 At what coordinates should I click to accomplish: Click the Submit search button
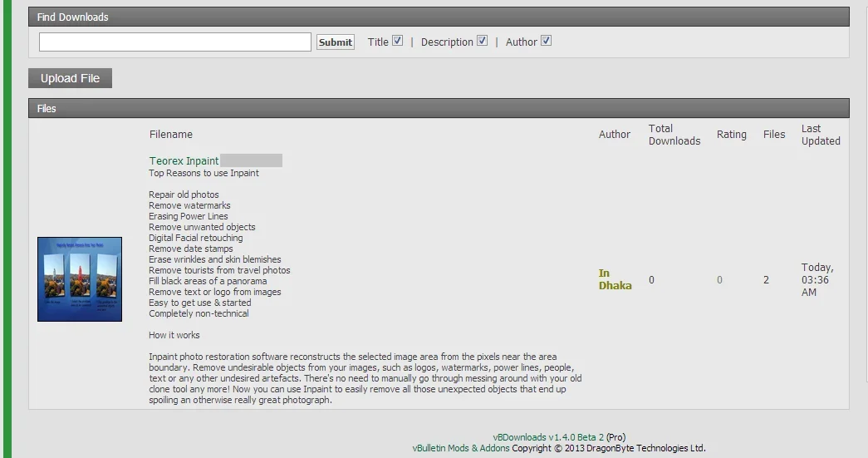pyautogui.click(x=336, y=42)
